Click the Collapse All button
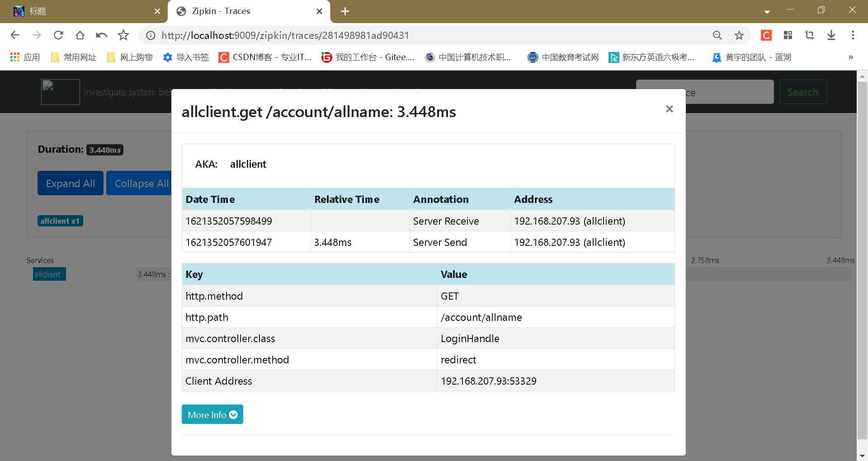 point(139,183)
